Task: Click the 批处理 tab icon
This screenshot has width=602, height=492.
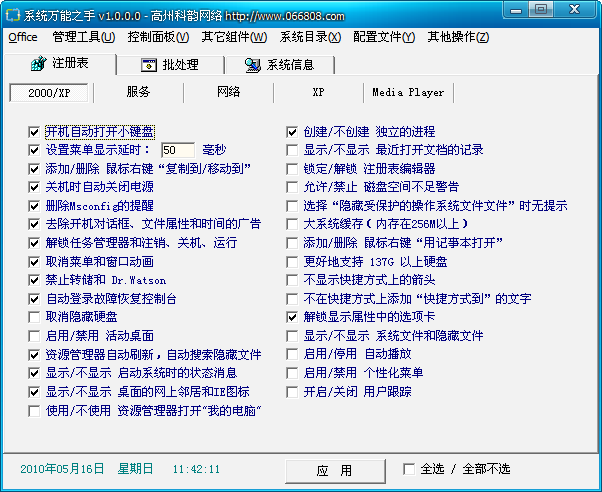Action: (148, 65)
